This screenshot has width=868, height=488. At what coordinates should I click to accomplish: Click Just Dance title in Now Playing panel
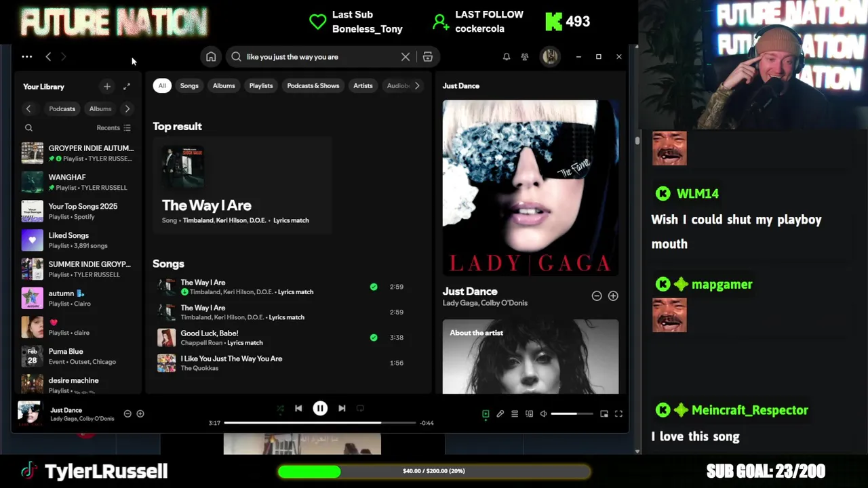[470, 291]
